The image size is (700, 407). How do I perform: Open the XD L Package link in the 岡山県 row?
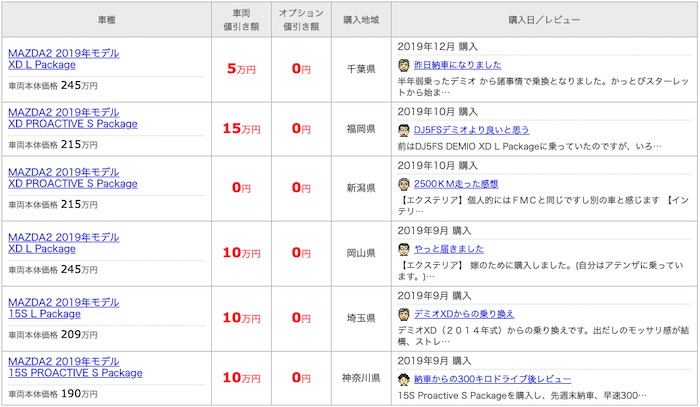[42, 249]
